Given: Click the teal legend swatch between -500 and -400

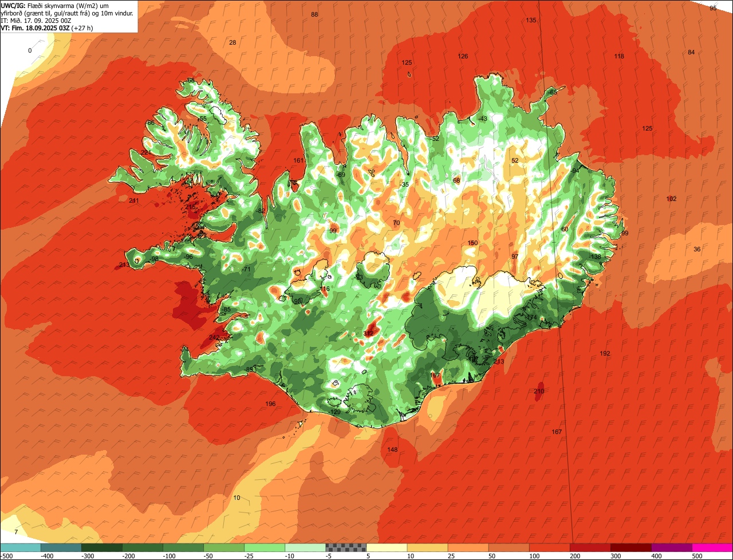Looking at the screenshot, I should [21, 547].
